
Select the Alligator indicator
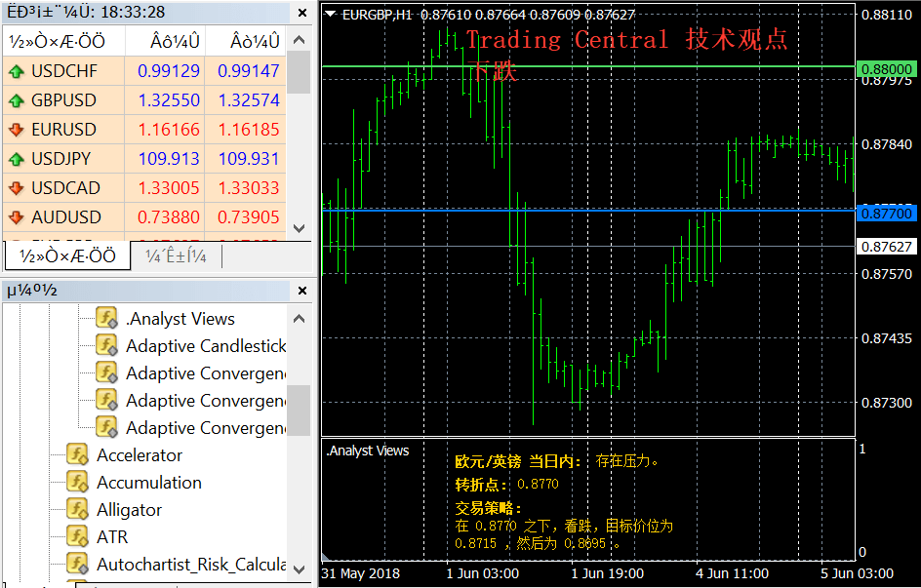[129, 510]
